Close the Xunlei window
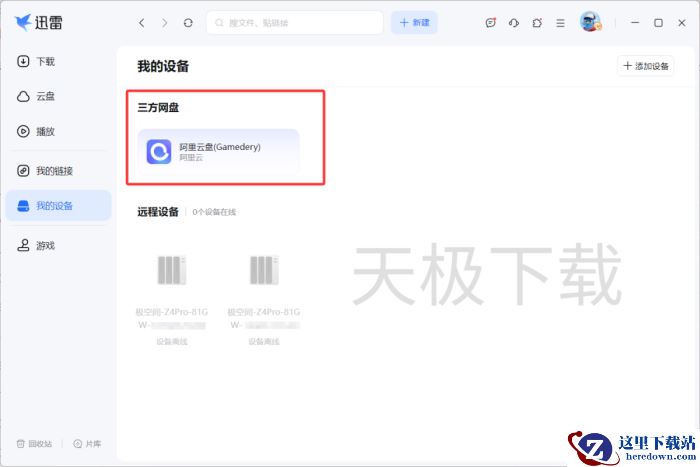 tap(682, 23)
